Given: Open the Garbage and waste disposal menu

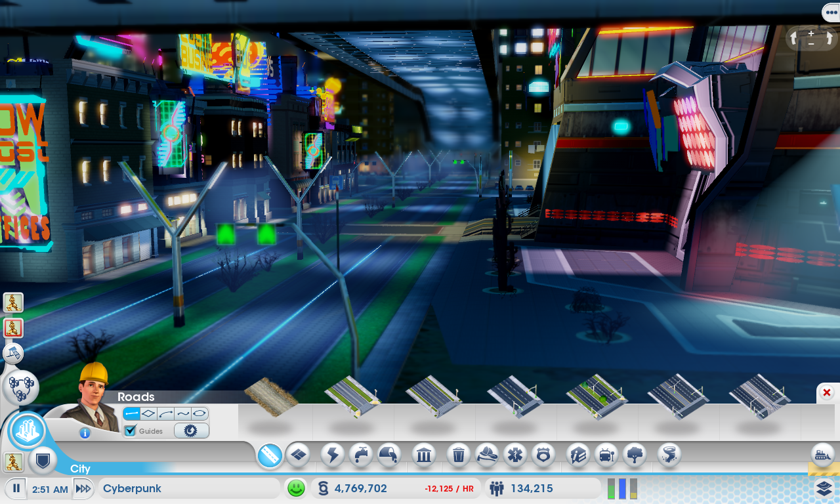Looking at the screenshot, I should point(459,455).
